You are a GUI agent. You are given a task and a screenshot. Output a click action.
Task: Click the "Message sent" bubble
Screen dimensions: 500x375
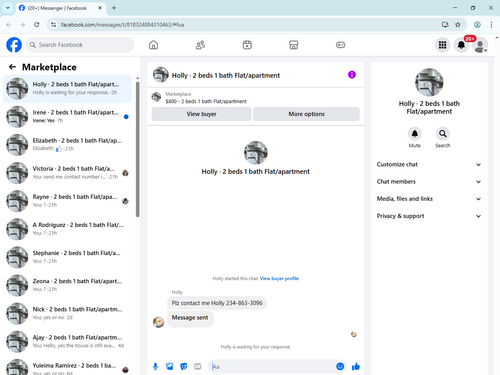pyautogui.click(x=190, y=318)
